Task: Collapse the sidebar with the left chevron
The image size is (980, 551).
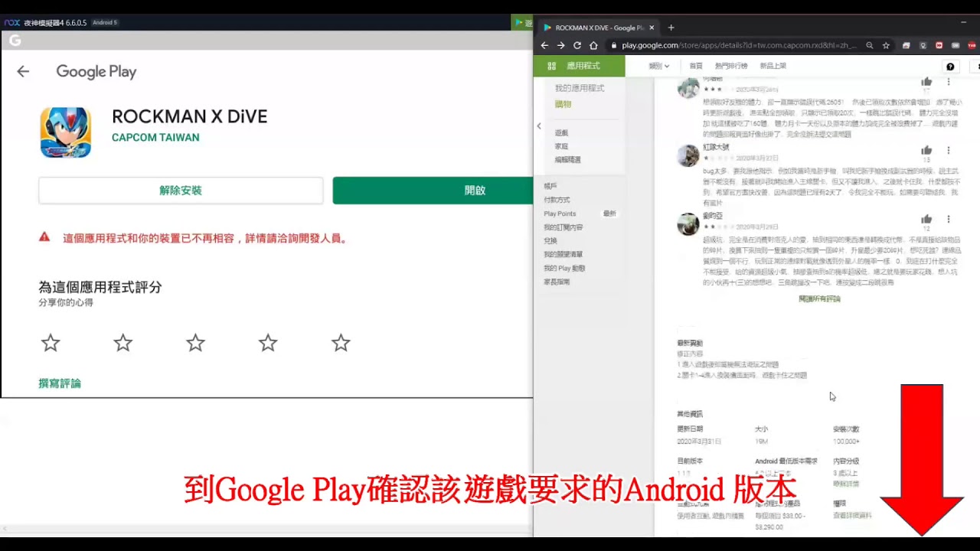Action: 538,126
